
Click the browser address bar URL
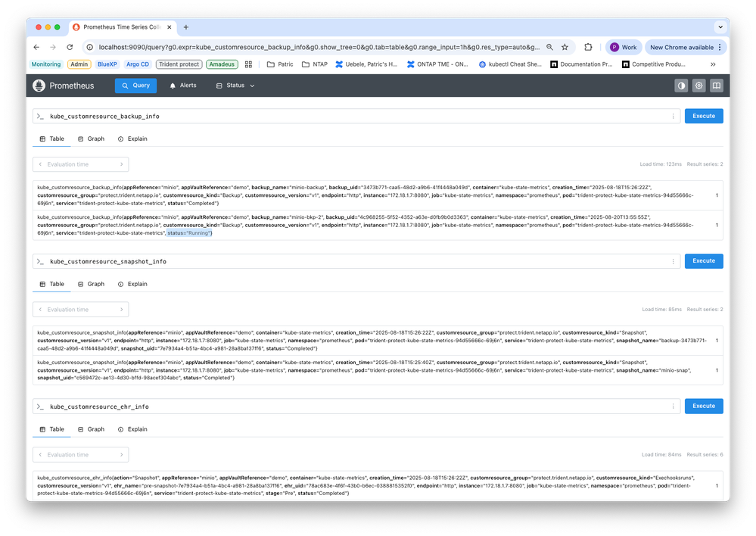tap(319, 47)
